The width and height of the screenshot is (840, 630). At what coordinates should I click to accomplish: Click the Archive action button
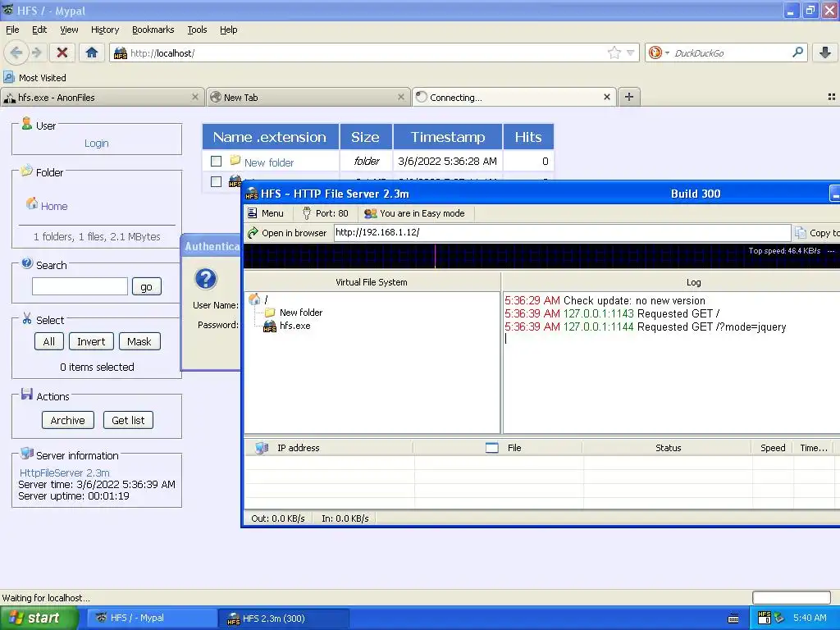click(x=67, y=420)
